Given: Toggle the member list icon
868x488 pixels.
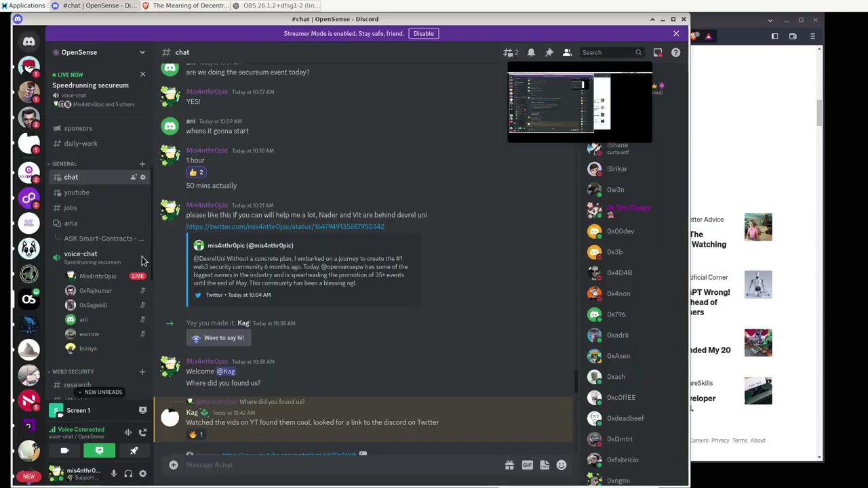Looking at the screenshot, I should (x=567, y=52).
